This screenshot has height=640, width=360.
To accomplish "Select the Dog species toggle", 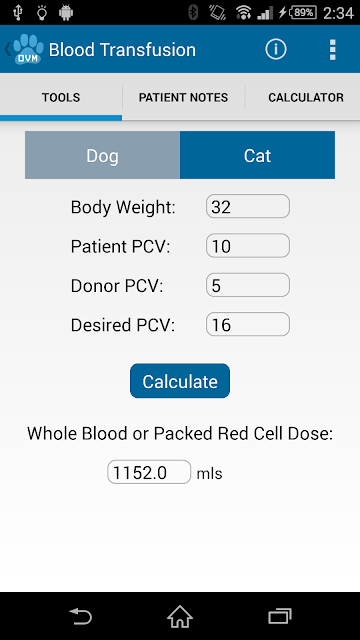I will click(x=102, y=155).
